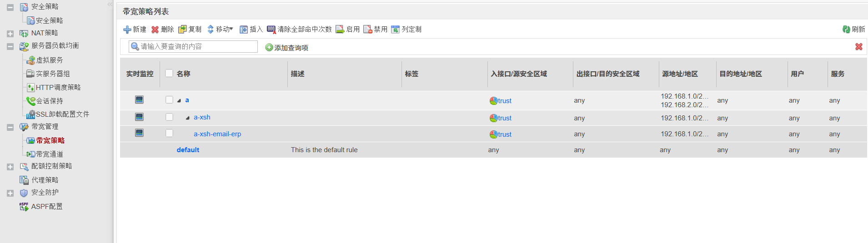Viewport: 868px width, 243px height.
Task: Collapse the sidebar with the double-arrow
Action: tap(110, 4)
